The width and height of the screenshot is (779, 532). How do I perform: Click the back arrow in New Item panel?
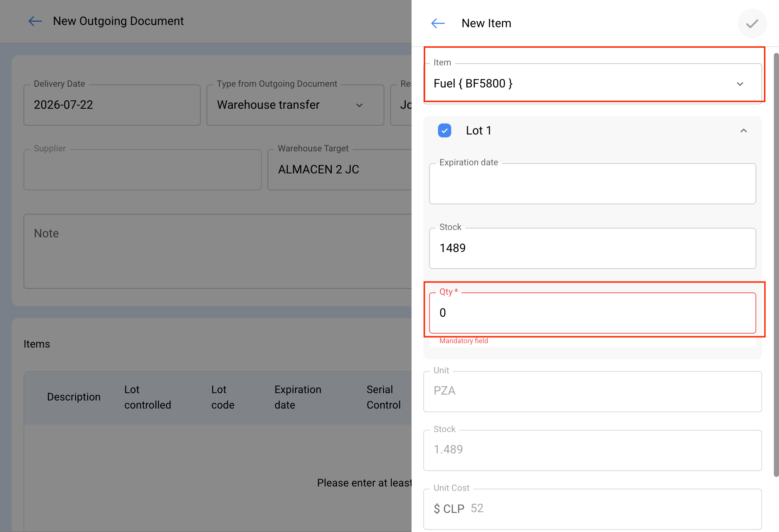(x=438, y=23)
